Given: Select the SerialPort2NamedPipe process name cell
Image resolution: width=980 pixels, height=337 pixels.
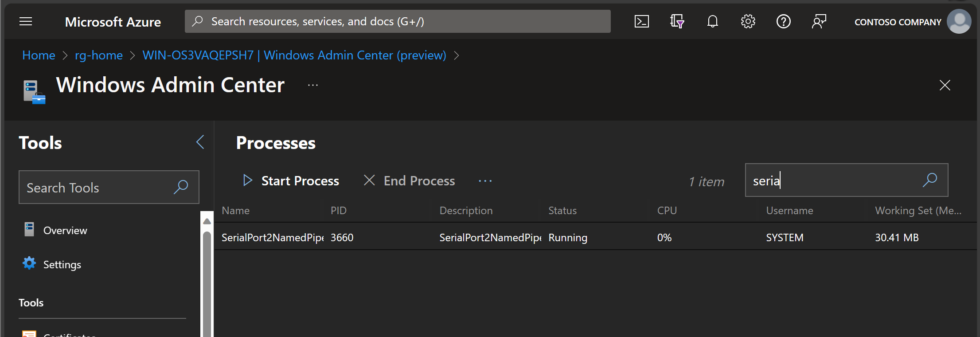Looking at the screenshot, I should coord(273,238).
